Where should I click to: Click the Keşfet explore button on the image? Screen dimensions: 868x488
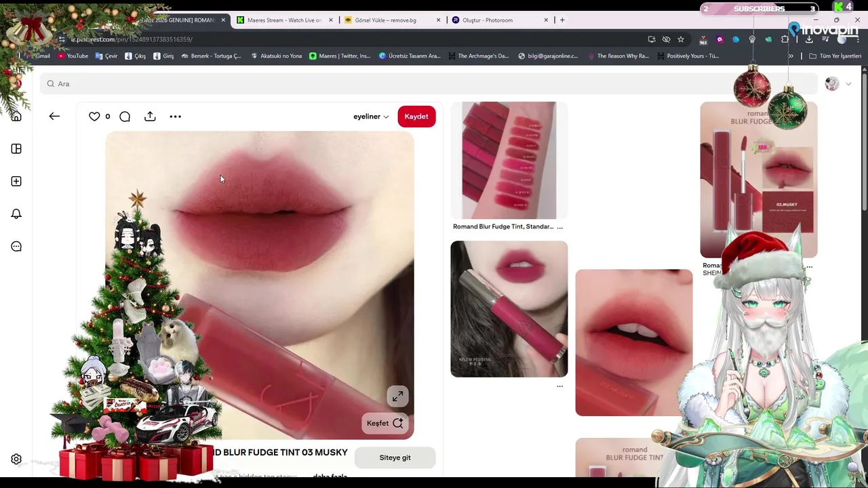coord(384,423)
